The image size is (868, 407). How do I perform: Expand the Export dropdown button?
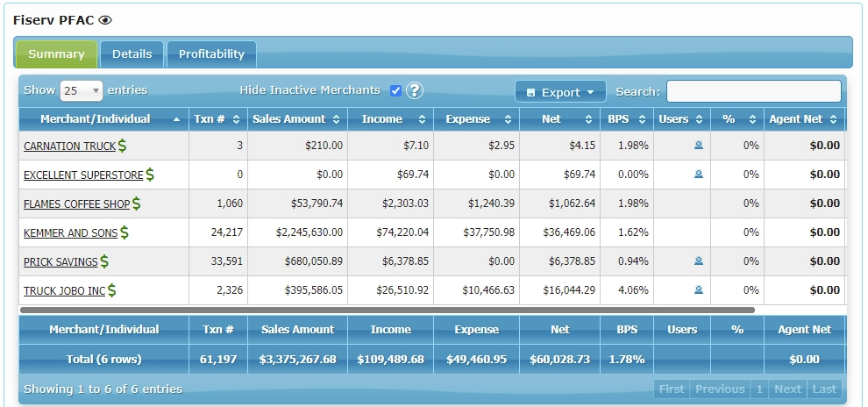[560, 92]
